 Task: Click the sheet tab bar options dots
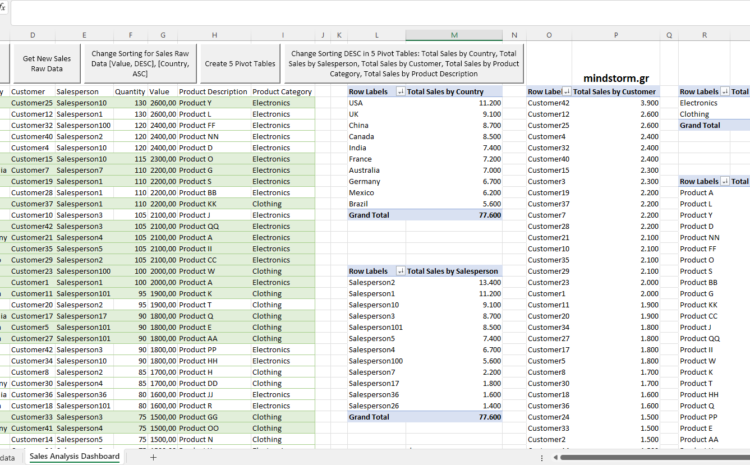pos(541,458)
